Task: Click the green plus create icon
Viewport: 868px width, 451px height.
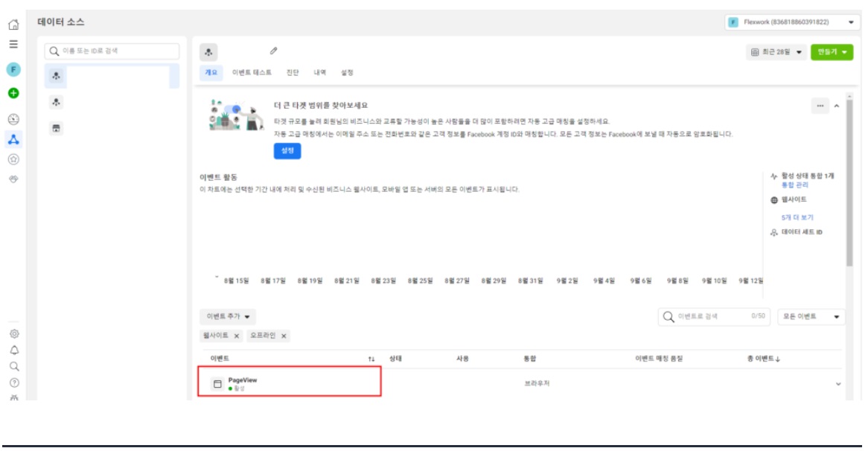Action: [x=13, y=93]
